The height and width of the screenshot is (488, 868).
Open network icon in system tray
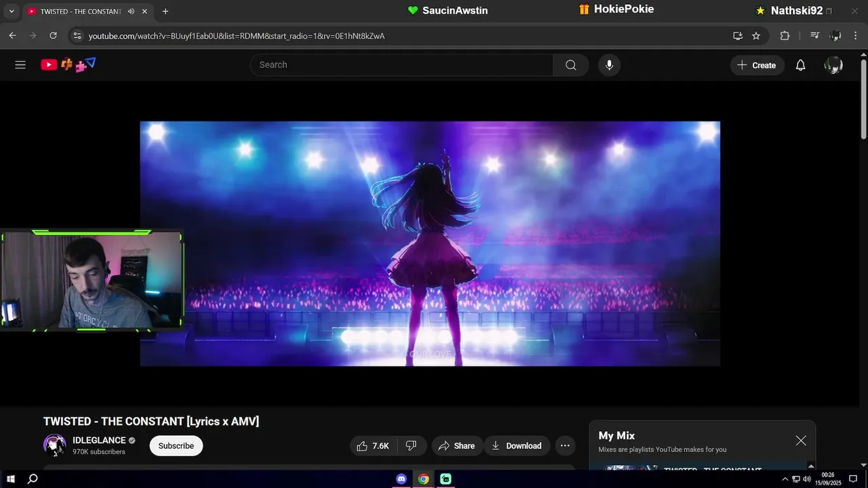tap(796, 479)
